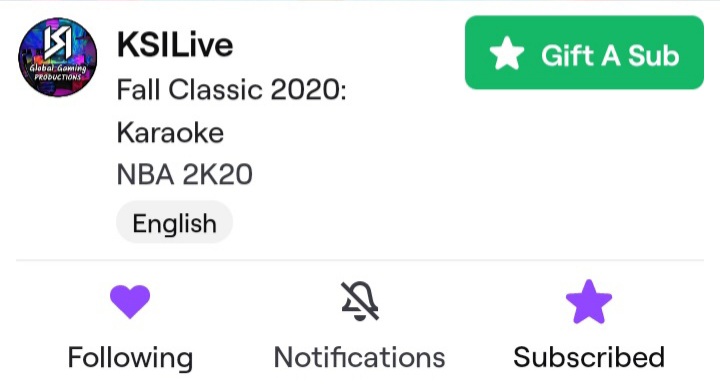
Task: Unfollow via the Following label
Action: (130, 358)
